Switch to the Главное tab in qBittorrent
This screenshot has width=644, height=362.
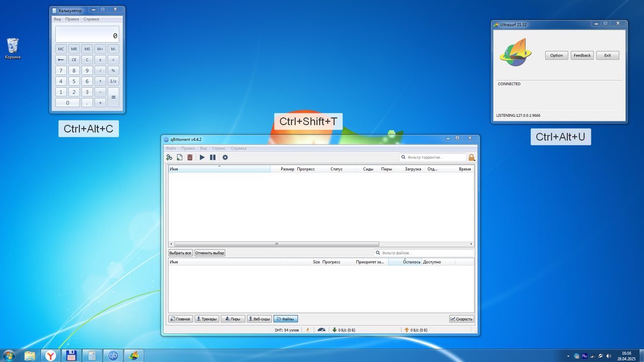tap(180, 319)
